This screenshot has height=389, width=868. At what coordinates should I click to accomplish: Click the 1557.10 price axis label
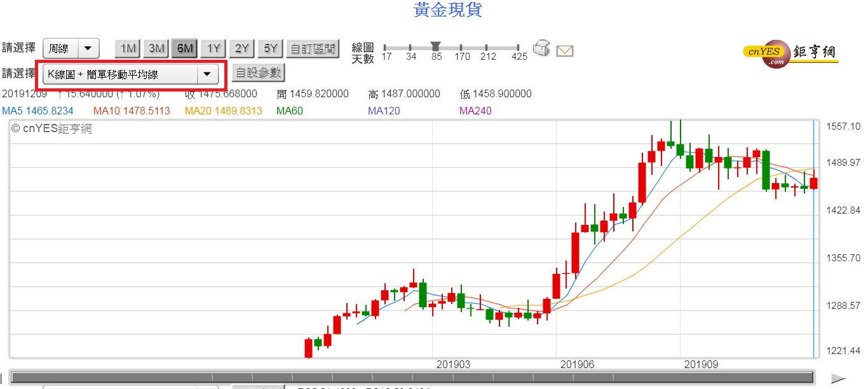click(x=843, y=126)
